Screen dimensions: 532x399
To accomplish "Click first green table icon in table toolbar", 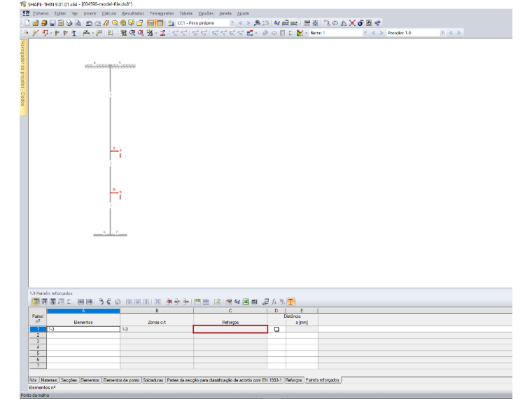I will (35, 302).
